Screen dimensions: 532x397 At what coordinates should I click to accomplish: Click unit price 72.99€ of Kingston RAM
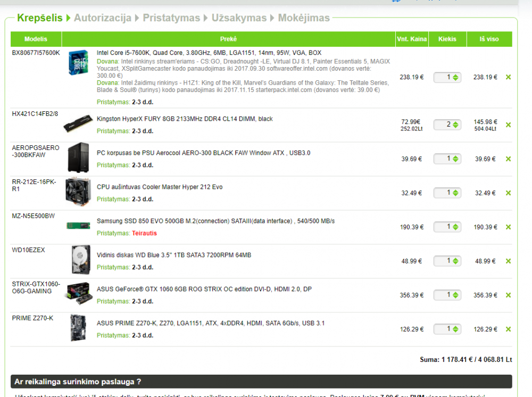pyautogui.click(x=411, y=121)
